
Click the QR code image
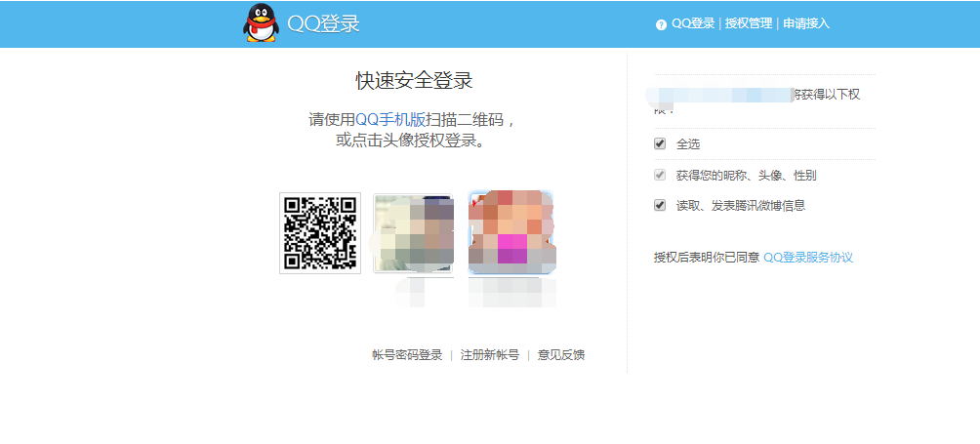(x=320, y=233)
